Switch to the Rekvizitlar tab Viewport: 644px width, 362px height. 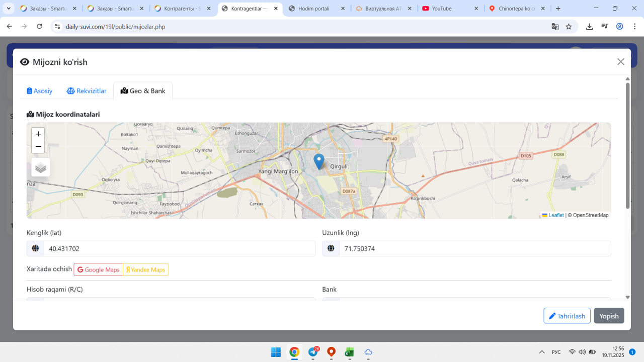(x=87, y=91)
